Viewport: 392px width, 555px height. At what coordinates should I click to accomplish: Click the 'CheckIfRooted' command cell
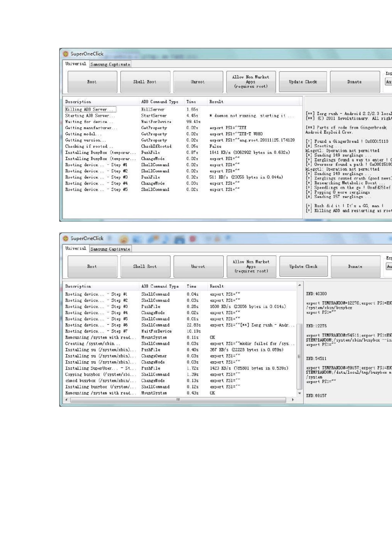(156, 147)
